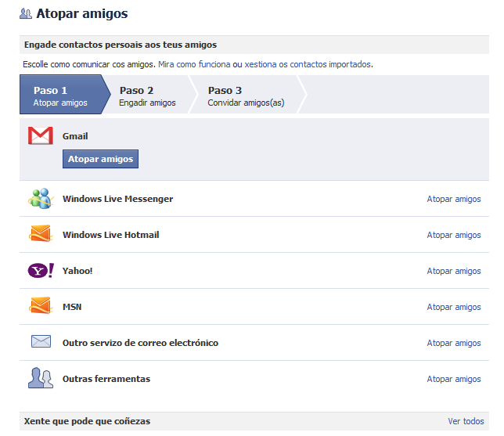The width and height of the screenshot is (504, 436).
Task: Click Atopar amigos link for Yahoo!
Action: 453,271
